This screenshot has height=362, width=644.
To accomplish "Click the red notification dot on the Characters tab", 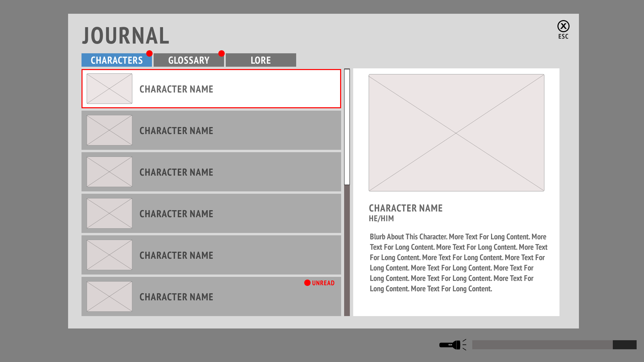I will (x=149, y=54).
